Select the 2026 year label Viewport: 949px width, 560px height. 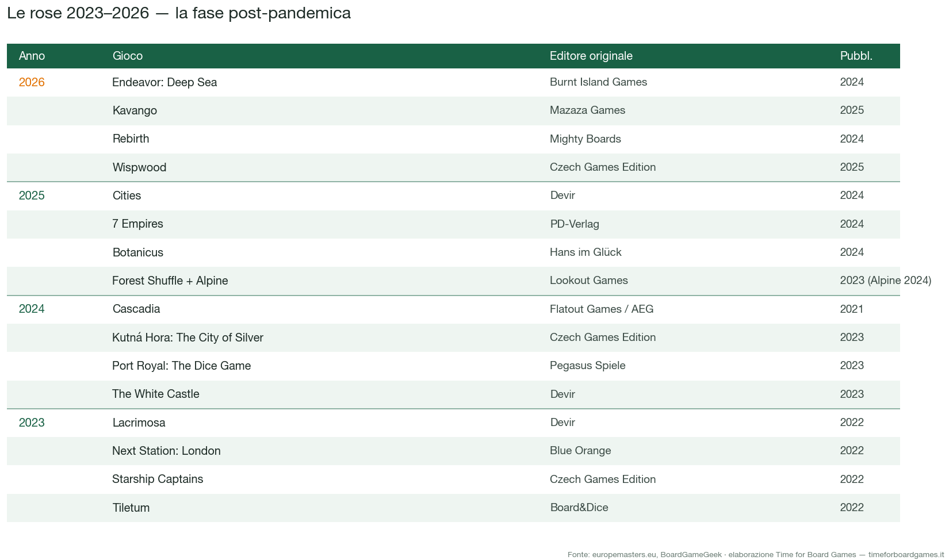[x=32, y=82]
